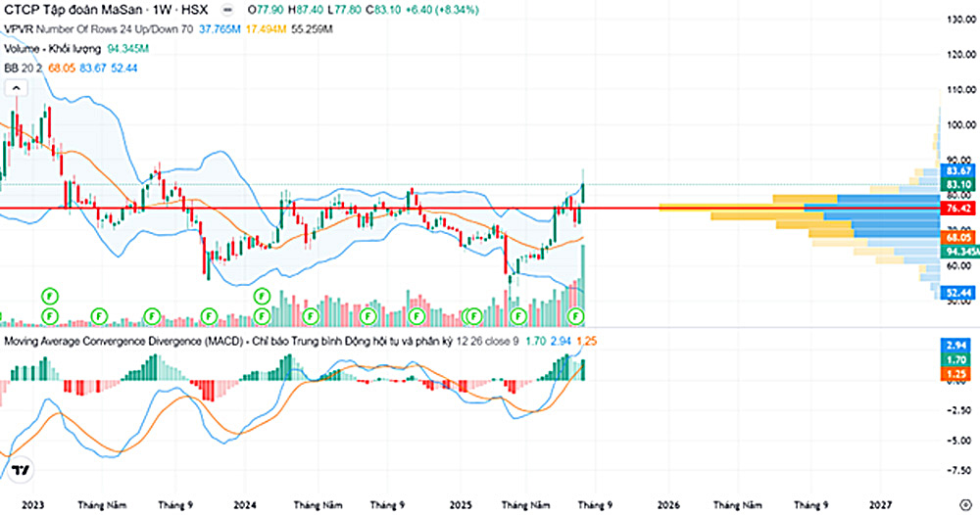The width and height of the screenshot is (980, 515).
Task: Click the 1.25 value in MACD legend
Action: click(x=586, y=342)
